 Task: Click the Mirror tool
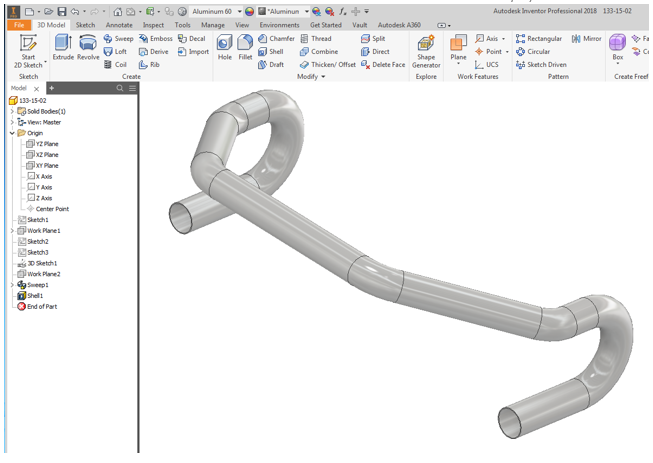pos(586,39)
